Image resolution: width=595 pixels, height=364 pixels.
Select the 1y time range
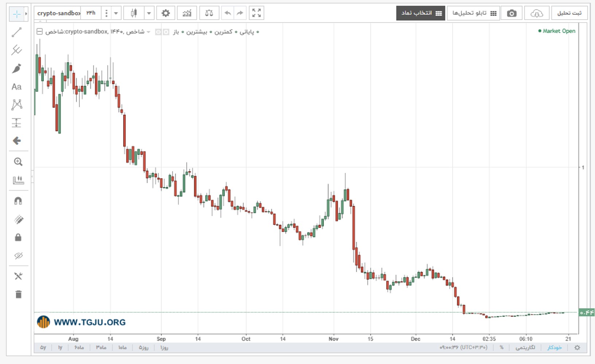[x=60, y=348]
